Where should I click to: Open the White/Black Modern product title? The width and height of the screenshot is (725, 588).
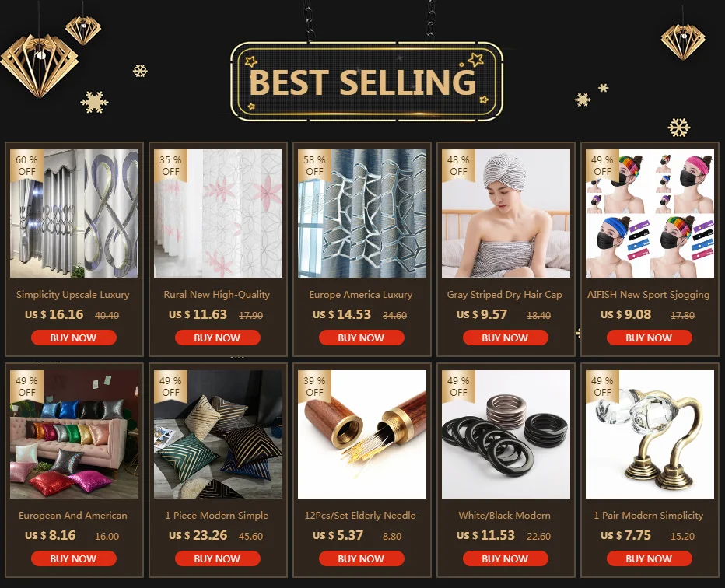[x=504, y=516]
